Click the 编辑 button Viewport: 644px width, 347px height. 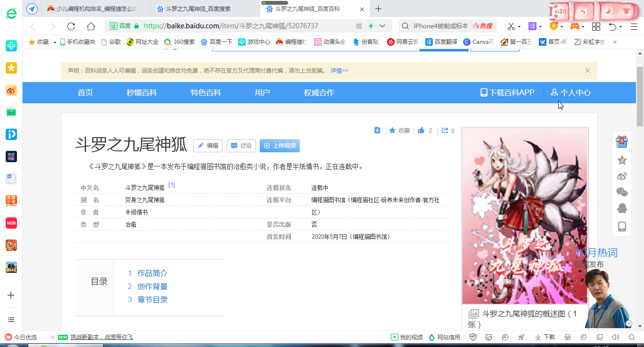(x=208, y=146)
